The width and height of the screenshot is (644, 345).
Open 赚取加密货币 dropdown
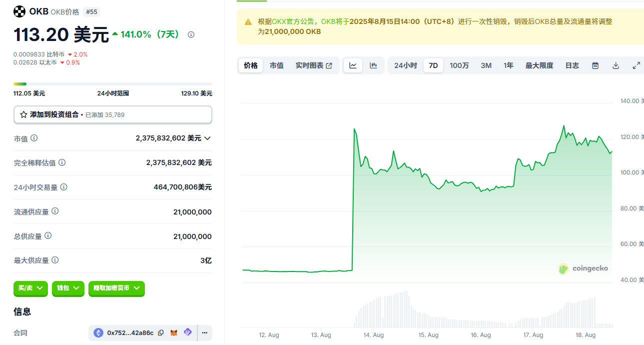tap(116, 288)
